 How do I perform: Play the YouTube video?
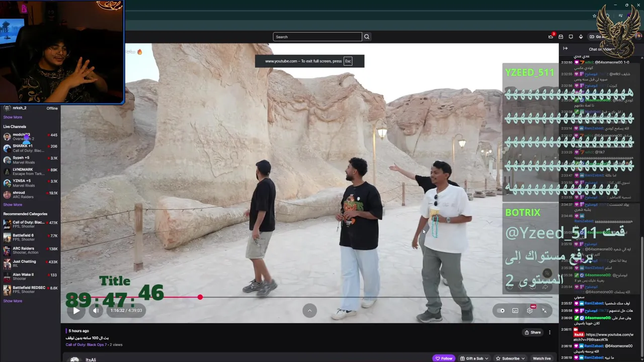click(x=76, y=311)
